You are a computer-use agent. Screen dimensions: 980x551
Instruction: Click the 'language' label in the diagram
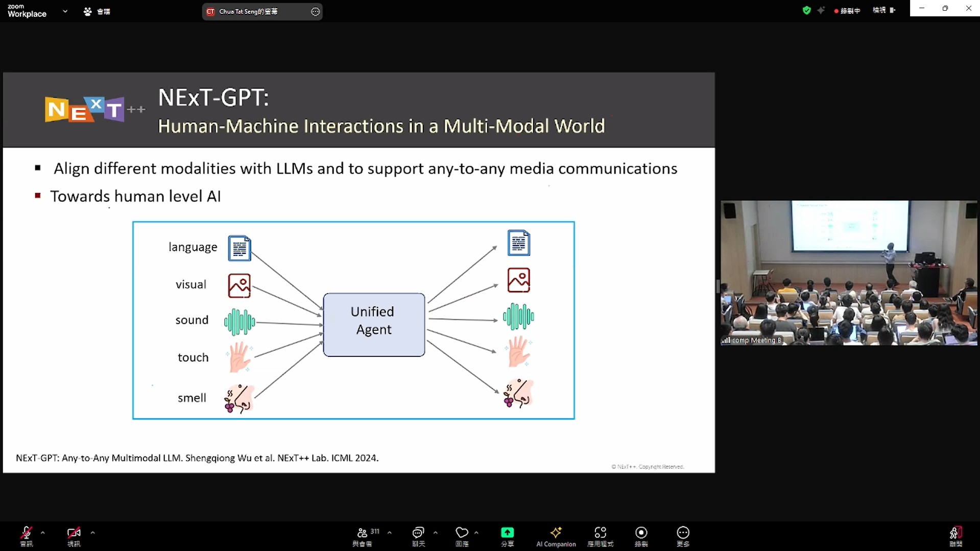point(193,247)
